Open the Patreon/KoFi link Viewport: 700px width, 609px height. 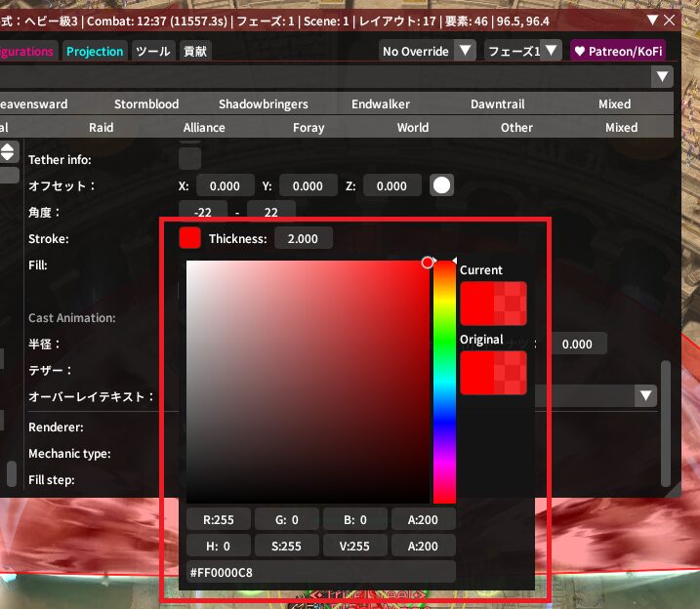[x=619, y=51]
